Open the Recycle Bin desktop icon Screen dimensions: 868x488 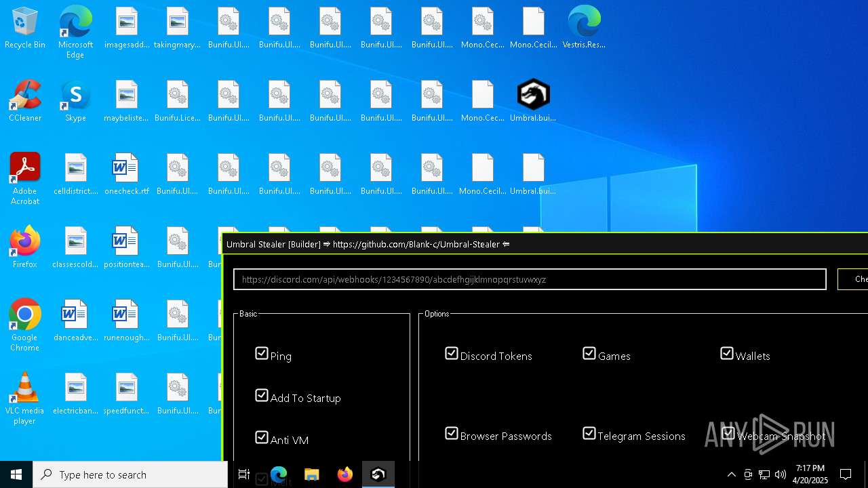click(x=25, y=28)
